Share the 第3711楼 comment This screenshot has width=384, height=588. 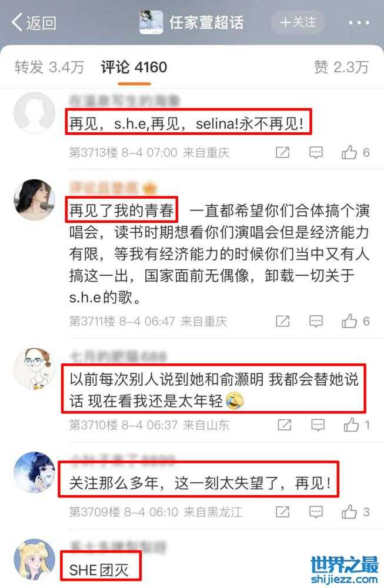[x=282, y=321]
